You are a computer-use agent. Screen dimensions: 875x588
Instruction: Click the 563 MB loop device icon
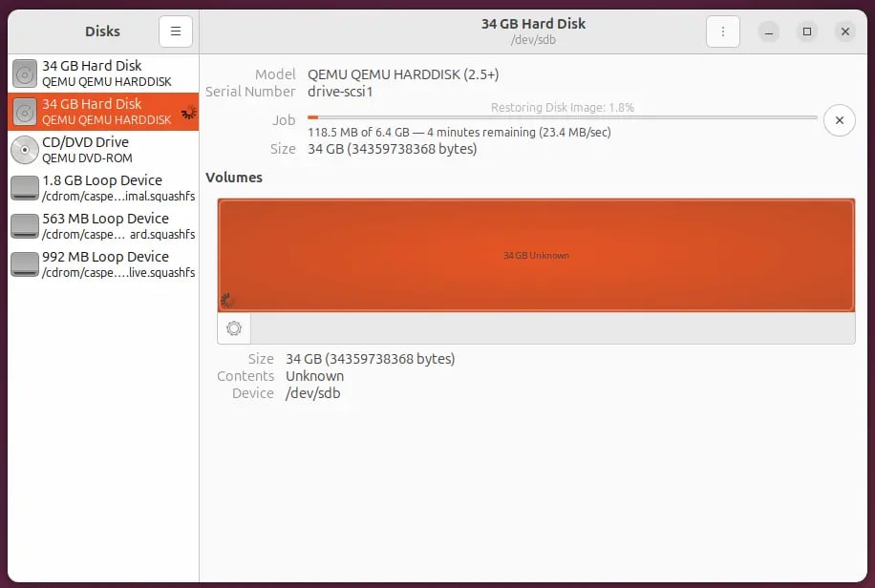25,226
